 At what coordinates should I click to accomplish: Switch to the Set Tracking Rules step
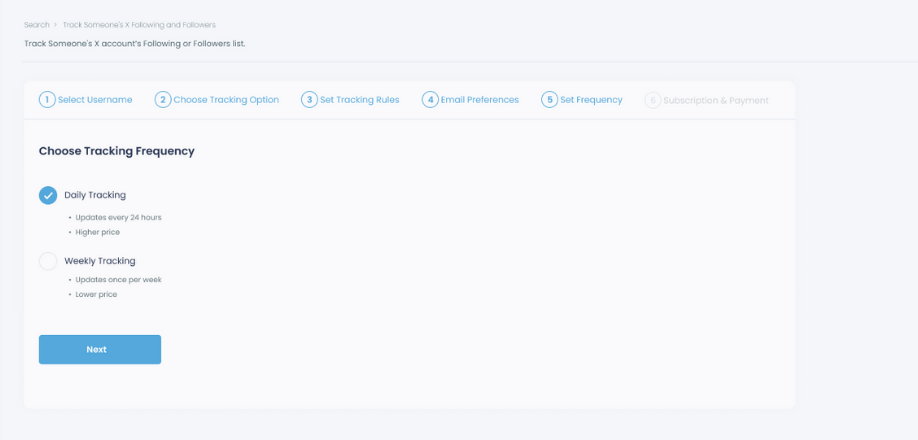pos(360,100)
